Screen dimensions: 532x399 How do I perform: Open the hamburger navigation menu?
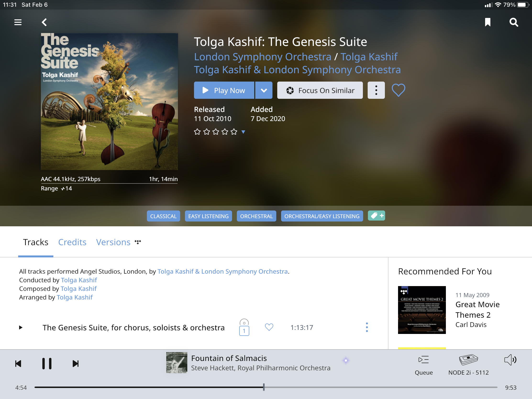click(18, 22)
